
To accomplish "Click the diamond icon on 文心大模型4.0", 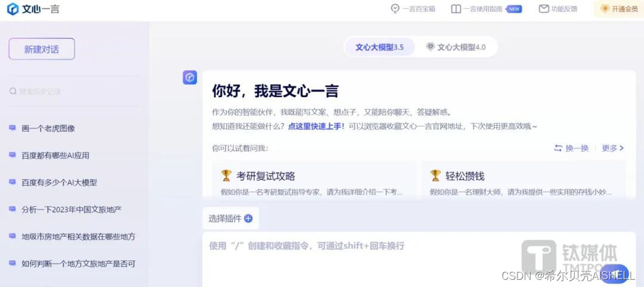I will point(430,46).
